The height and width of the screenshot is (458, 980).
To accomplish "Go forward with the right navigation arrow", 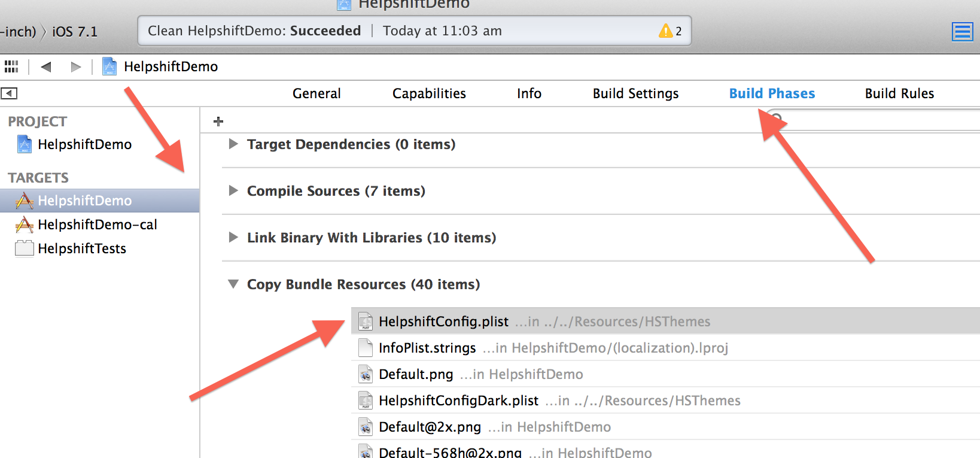I will click(75, 66).
